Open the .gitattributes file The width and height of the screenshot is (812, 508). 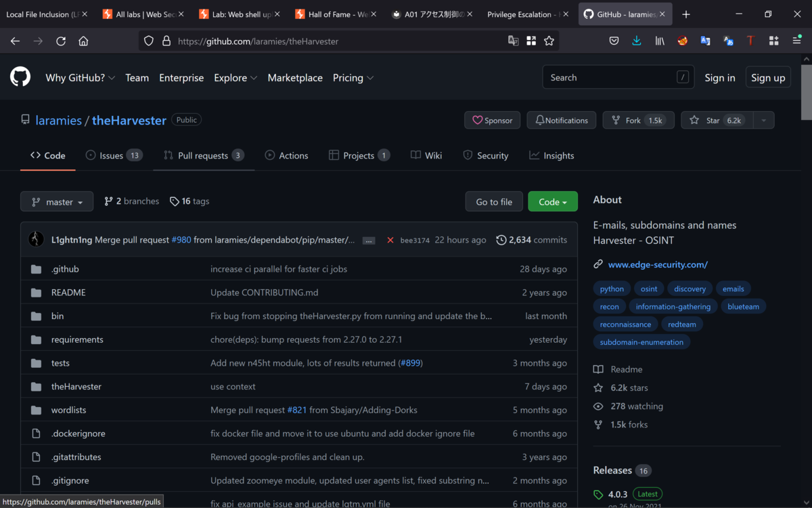pos(76,457)
